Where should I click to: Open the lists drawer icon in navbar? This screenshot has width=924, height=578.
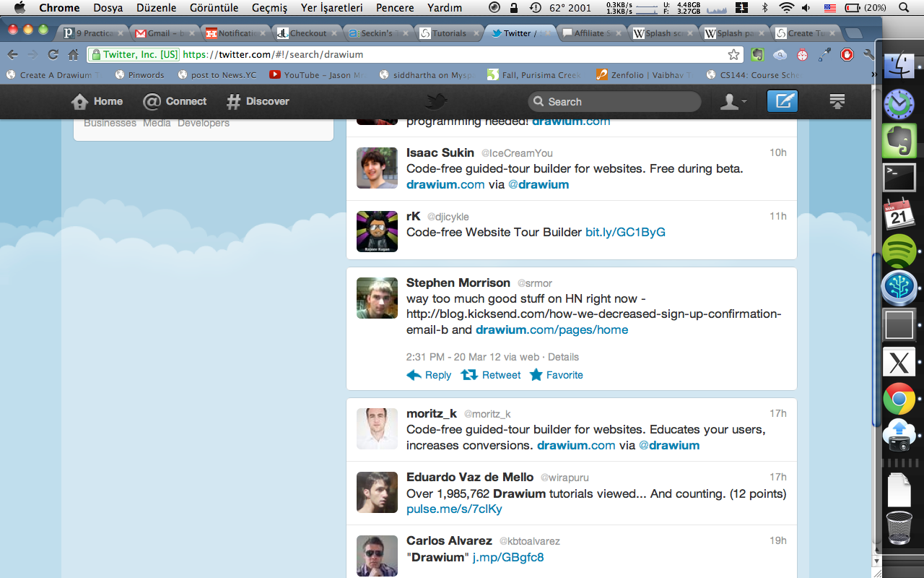837,102
